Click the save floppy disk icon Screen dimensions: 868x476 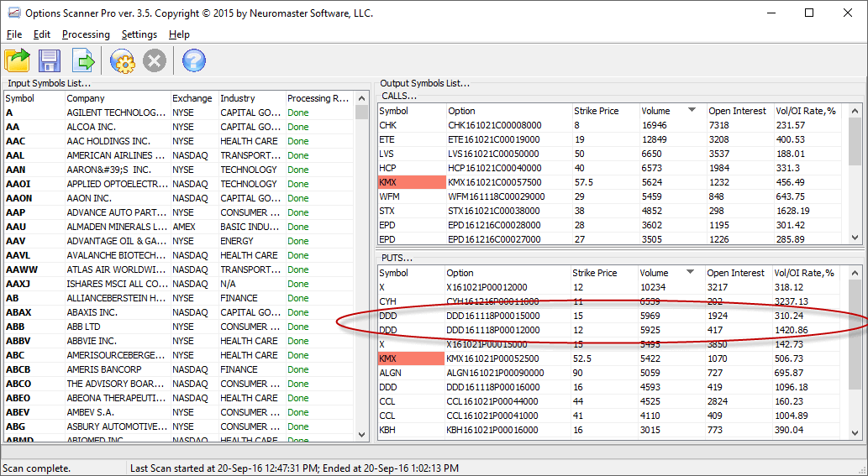[50, 60]
